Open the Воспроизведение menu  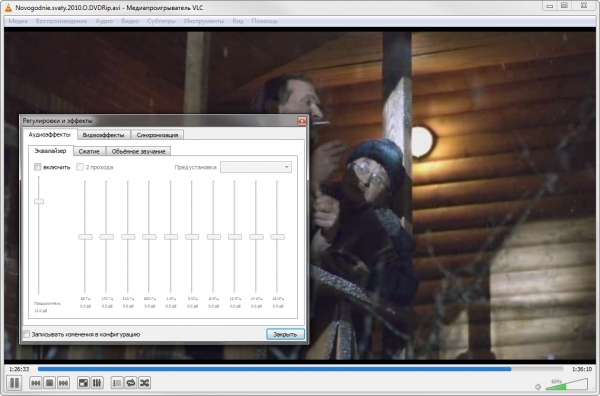[61, 21]
